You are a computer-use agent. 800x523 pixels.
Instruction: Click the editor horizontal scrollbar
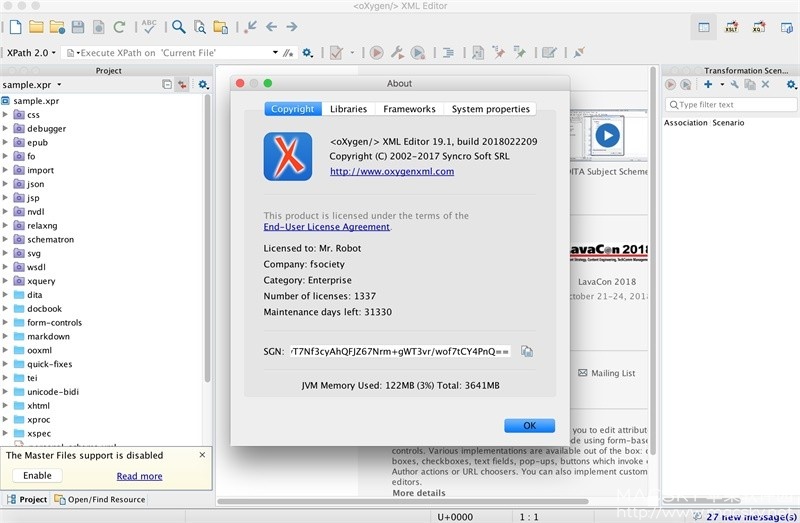click(x=403, y=502)
